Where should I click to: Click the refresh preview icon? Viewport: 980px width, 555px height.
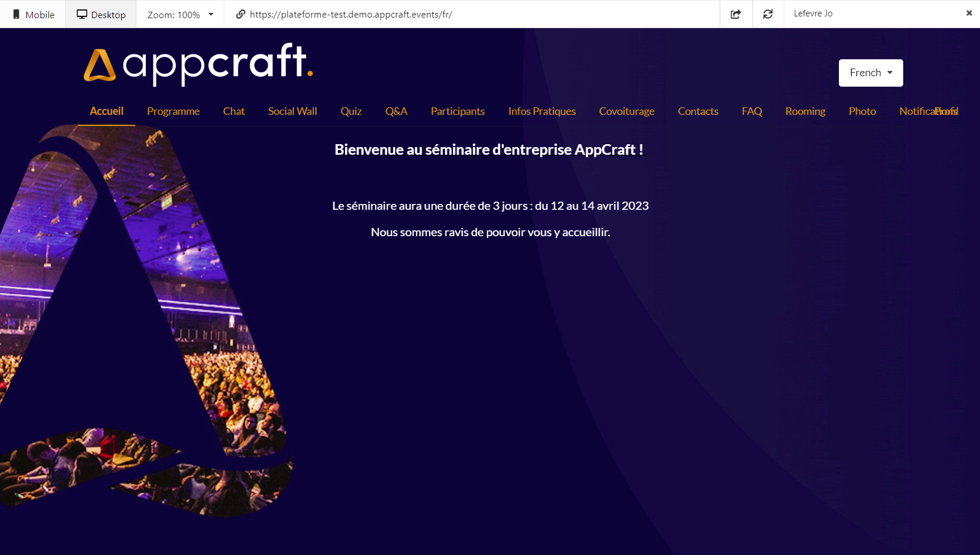(x=767, y=15)
